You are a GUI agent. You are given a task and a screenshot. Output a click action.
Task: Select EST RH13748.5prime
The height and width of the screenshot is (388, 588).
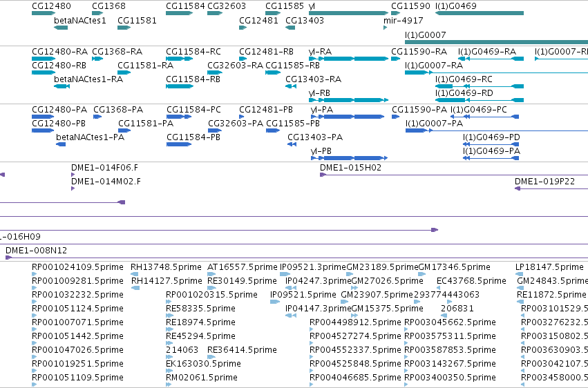pyautogui.click(x=134, y=274)
